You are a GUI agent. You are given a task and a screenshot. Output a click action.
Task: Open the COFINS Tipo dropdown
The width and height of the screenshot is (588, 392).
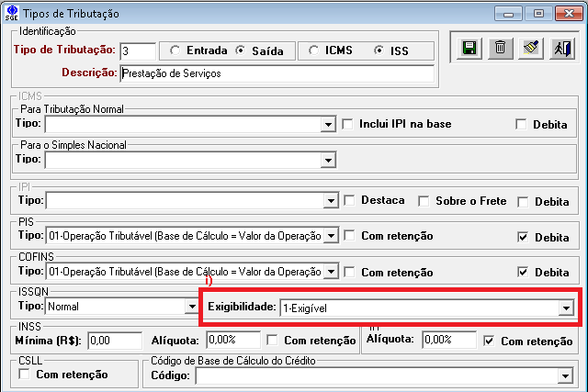pyautogui.click(x=332, y=273)
